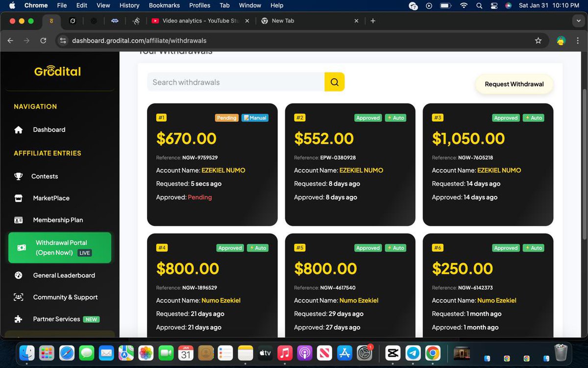Click inside the Search withdrawals field

point(230,82)
